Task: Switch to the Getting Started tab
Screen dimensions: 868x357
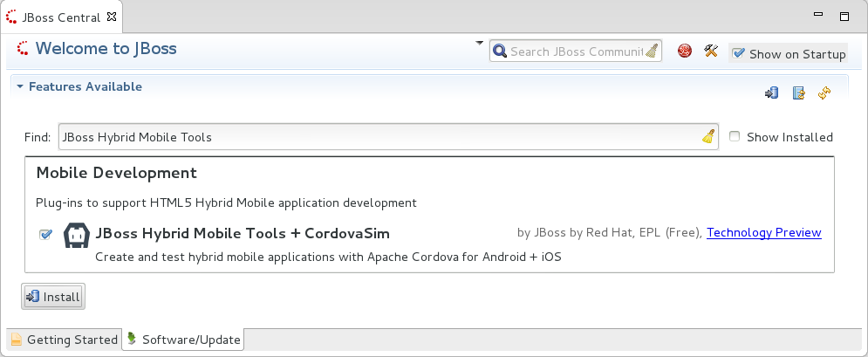Action: coord(65,340)
